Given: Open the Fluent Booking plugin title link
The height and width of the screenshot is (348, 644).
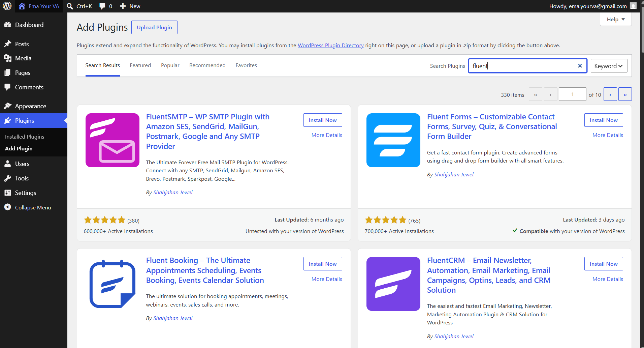Looking at the screenshot, I should tap(205, 270).
